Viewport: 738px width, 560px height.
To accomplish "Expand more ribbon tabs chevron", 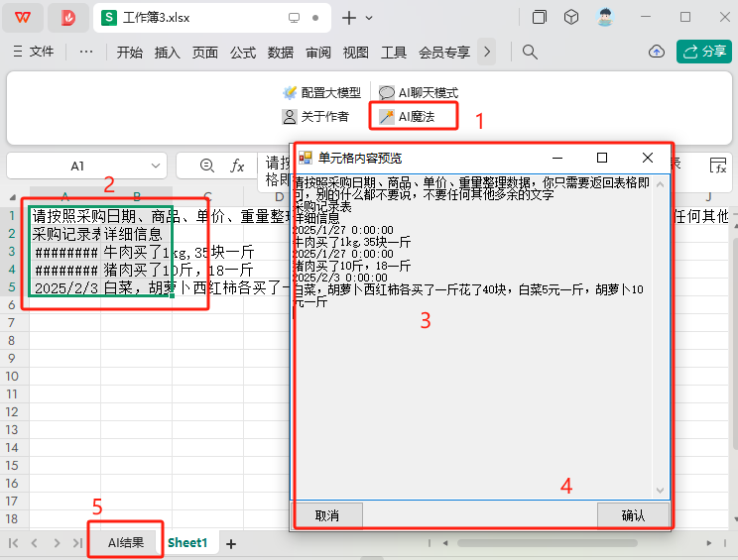I will [487, 52].
